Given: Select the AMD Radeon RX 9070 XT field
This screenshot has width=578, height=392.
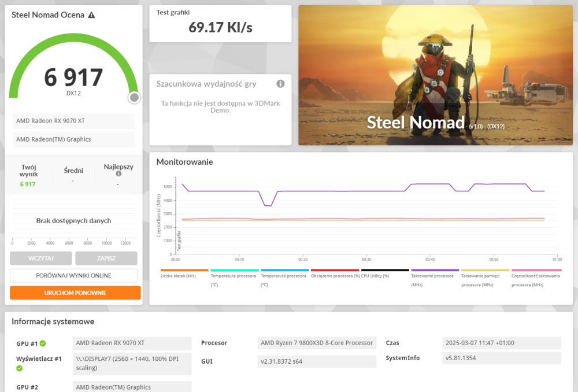Looking at the screenshot, I should [73, 121].
